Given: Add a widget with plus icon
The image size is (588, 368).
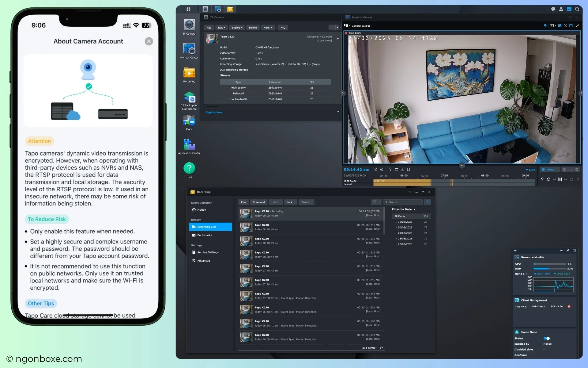Looking at the screenshot, I should [515, 251].
